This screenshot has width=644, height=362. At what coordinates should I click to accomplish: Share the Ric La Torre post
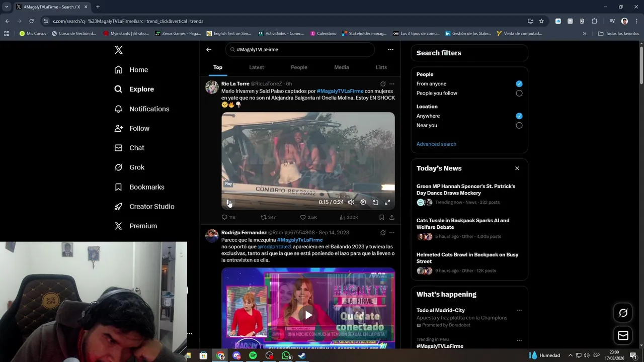(392, 217)
